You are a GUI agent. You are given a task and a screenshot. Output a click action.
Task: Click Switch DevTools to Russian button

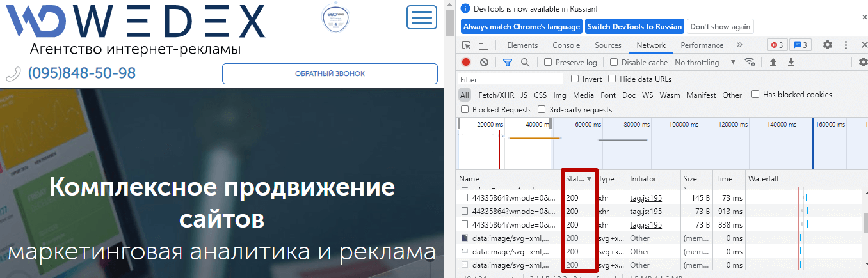click(634, 27)
